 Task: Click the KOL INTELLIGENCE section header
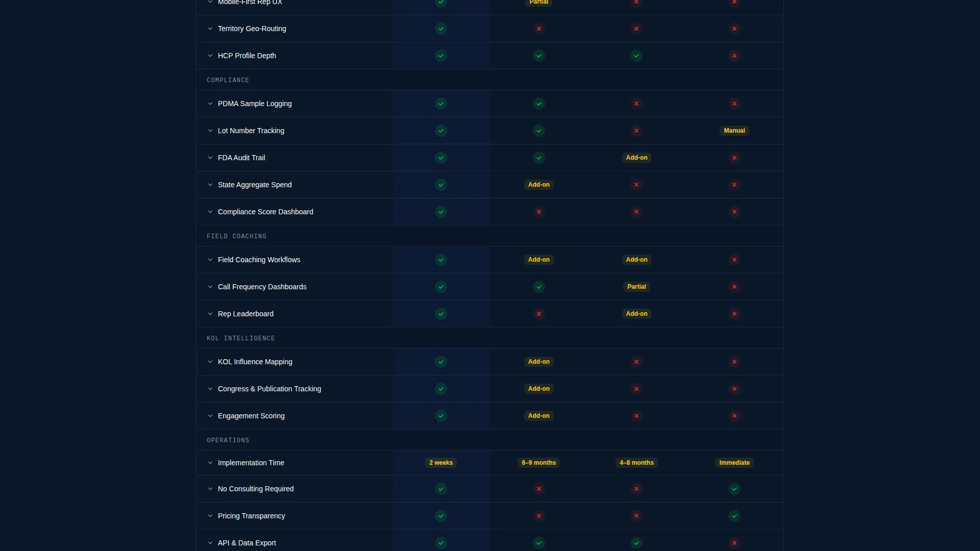pyautogui.click(x=241, y=338)
